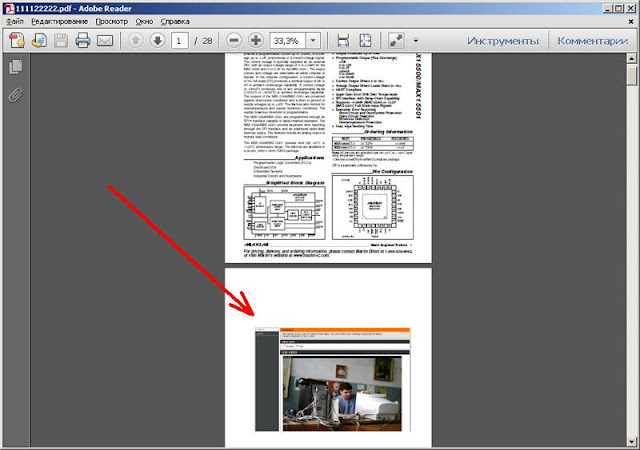This screenshot has height=450, width=640.
Task: Open the Редактирование menu
Action: pyautogui.click(x=60, y=22)
